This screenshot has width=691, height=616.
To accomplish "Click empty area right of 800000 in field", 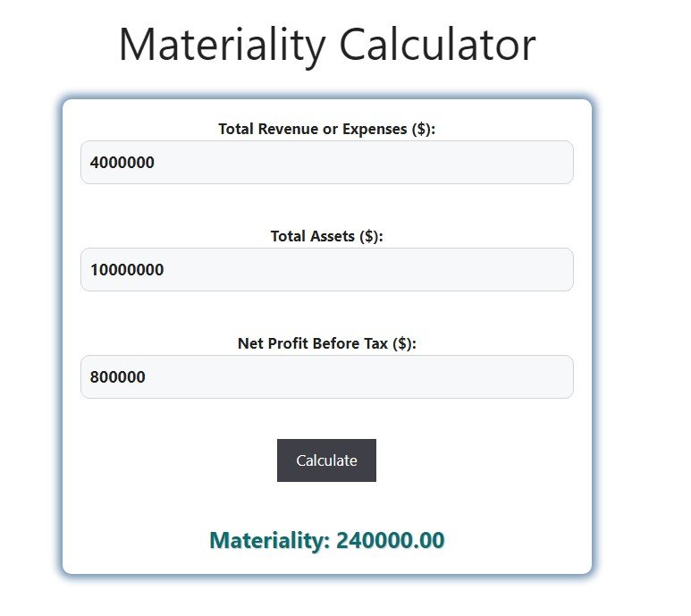I will [402, 377].
